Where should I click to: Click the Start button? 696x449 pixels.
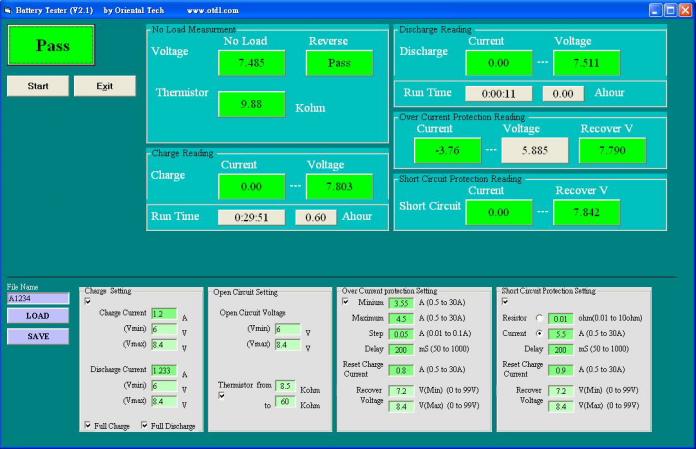tap(38, 86)
